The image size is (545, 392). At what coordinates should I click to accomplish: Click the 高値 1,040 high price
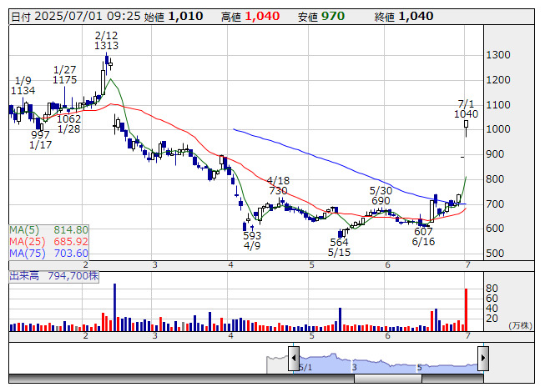(250, 17)
